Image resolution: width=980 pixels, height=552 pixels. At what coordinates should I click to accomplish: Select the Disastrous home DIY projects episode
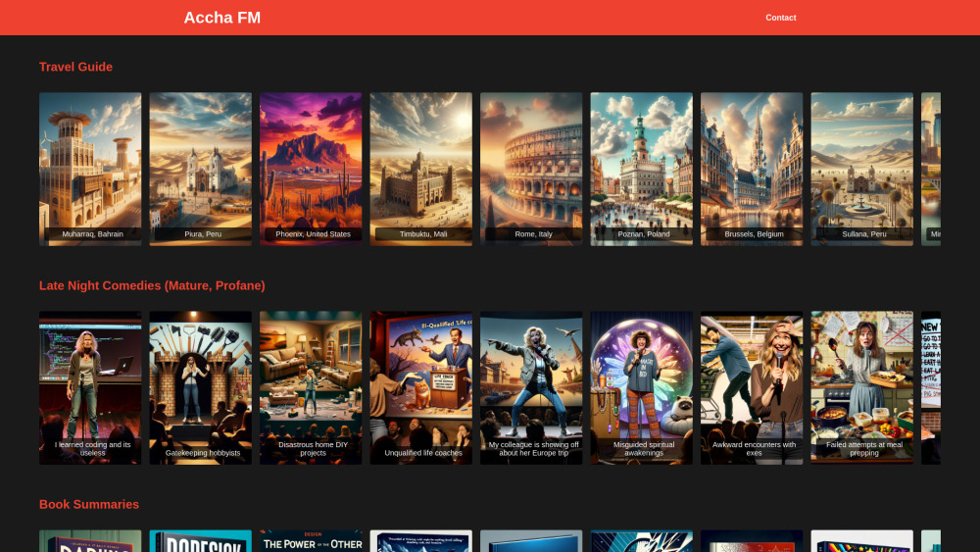pos(311,387)
